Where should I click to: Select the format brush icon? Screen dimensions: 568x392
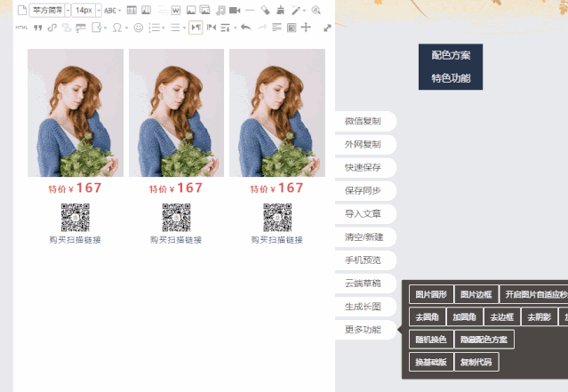(280, 10)
